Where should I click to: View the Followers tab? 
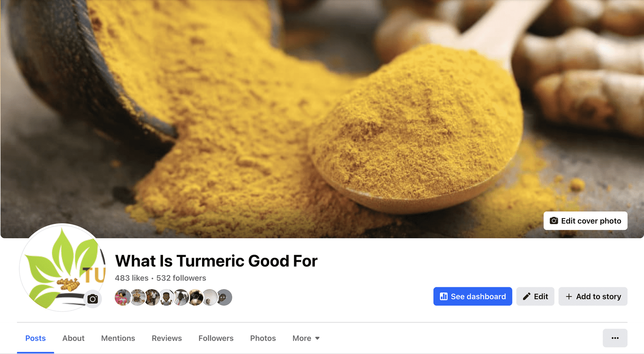(216, 338)
